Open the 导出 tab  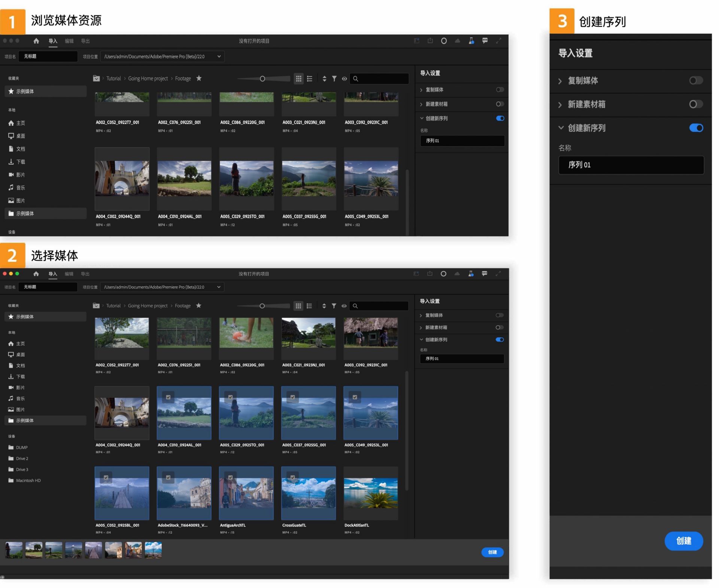85,41
